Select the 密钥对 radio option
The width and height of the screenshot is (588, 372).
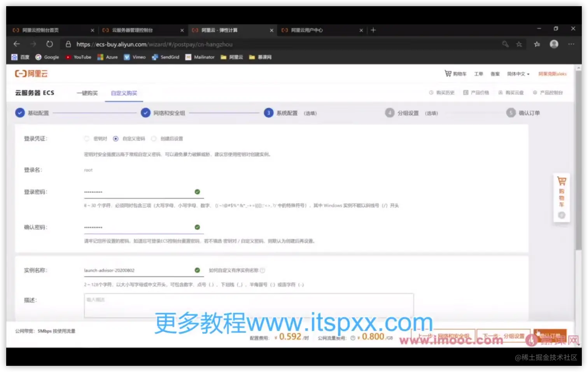click(x=87, y=139)
